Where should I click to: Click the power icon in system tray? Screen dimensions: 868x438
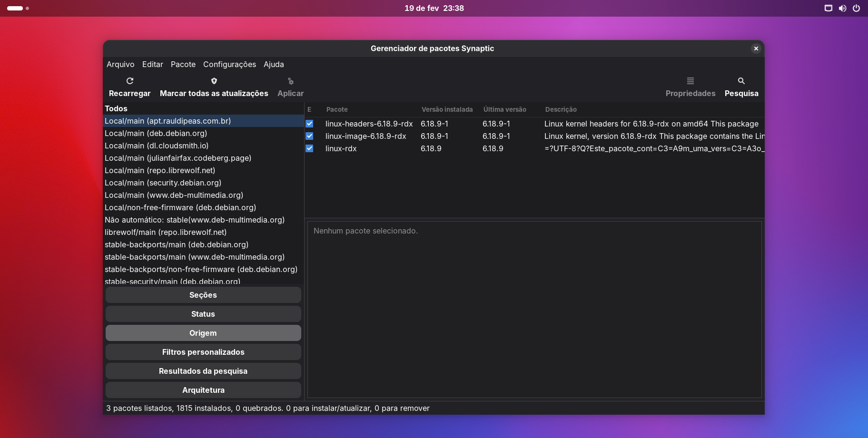(x=856, y=8)
